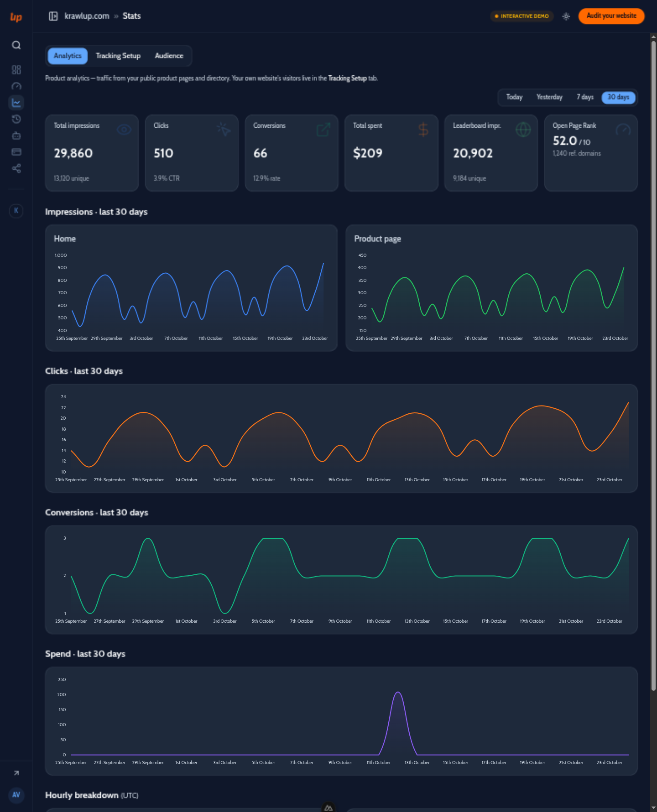Set the date range to Today
The image size is (657, 812).
point(514,97)
